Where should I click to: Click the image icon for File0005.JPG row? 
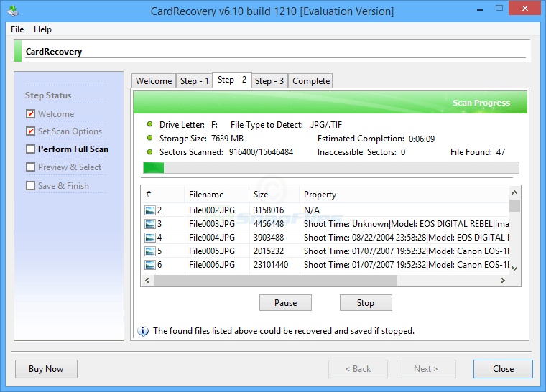coord(150,251)
